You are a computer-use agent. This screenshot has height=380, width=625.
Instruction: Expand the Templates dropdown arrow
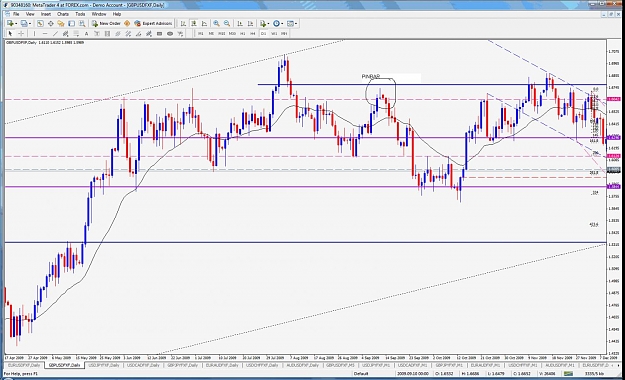296,24
